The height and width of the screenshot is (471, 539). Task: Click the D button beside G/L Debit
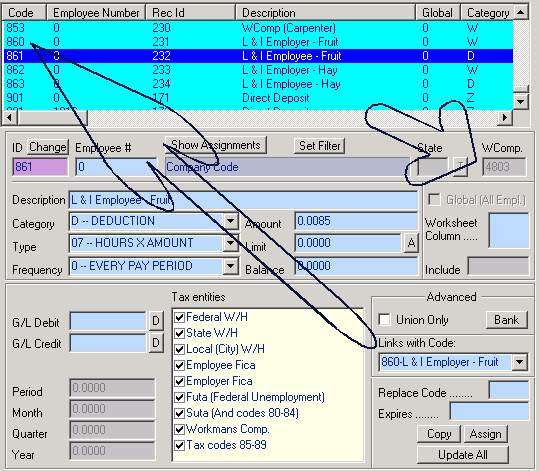coord(156,321)
